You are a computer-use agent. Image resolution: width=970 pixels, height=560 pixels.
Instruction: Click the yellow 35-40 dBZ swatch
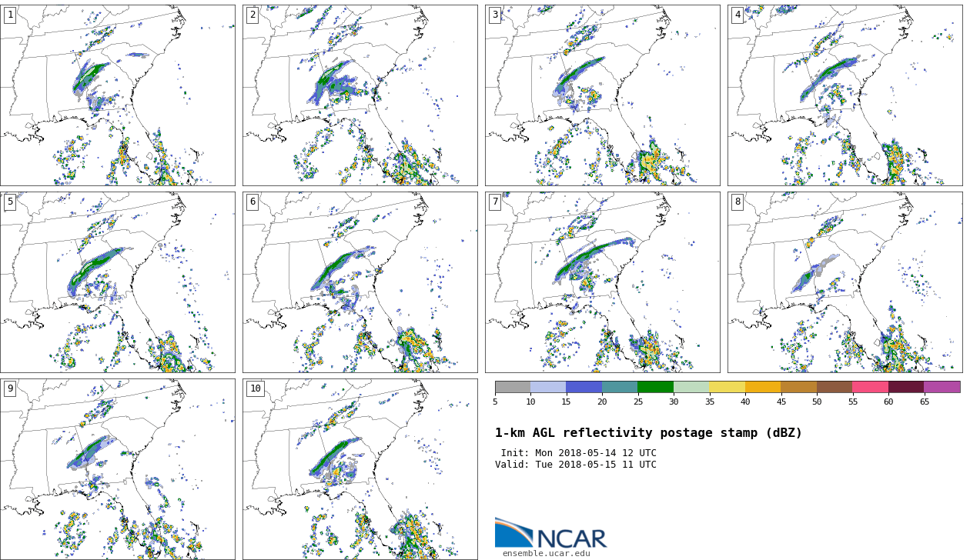(x=727, y=387)
